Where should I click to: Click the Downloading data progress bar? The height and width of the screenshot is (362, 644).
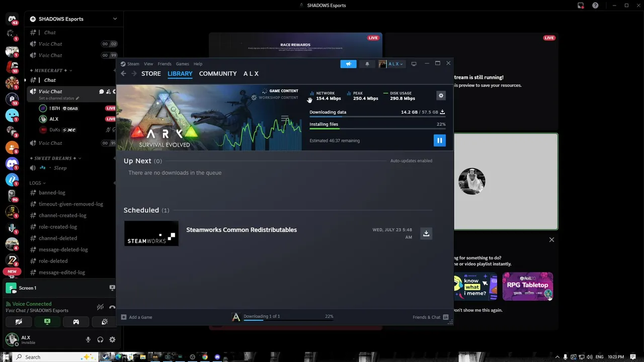[377, 117]
